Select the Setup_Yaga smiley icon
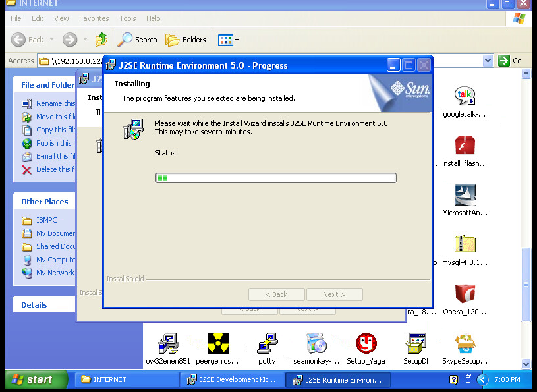The width and height of the screenshot is (537, 392). (366, 343)
